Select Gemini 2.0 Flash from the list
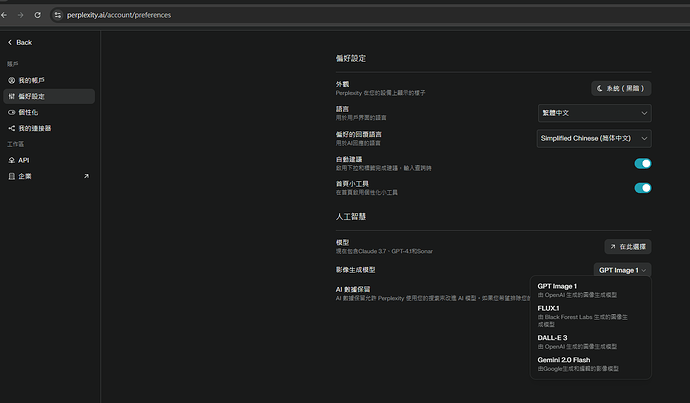 tap(591, 364)
